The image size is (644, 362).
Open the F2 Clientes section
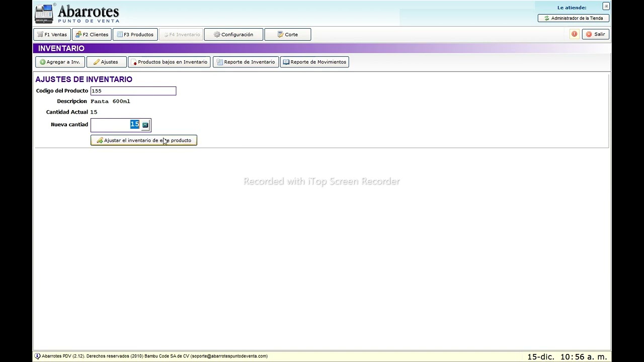tap(92, 35)
